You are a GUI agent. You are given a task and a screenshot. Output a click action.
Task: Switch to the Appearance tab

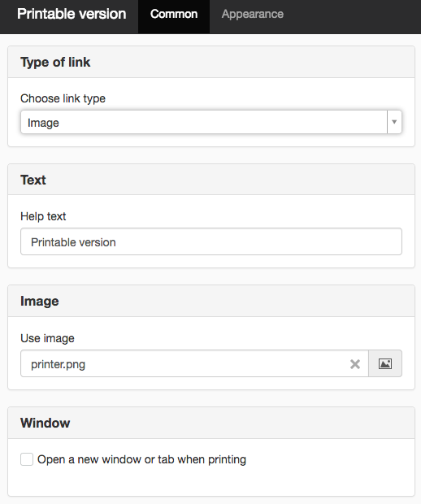(252, 14)
